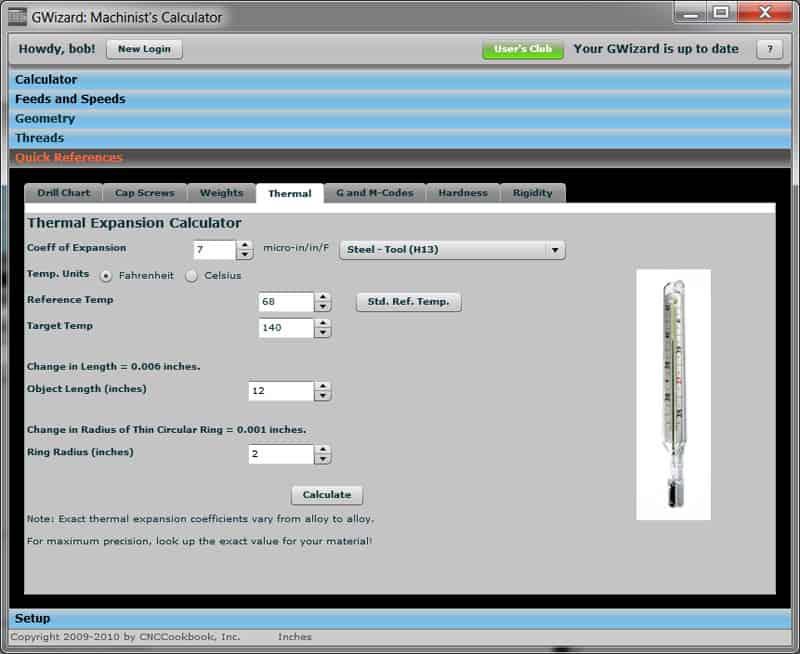Open the Threads section

click(38, 137)
